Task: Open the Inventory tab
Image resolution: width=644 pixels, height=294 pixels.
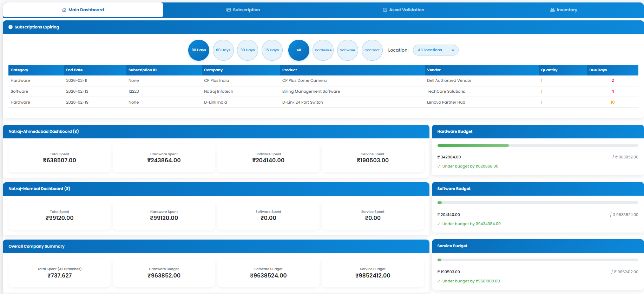Action: 564,10
